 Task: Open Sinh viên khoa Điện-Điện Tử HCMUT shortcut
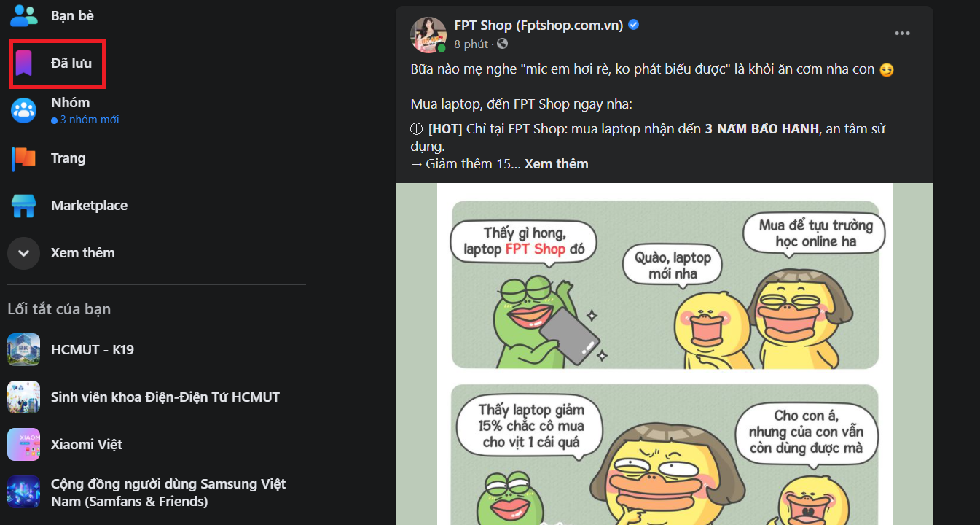(165, 397)
